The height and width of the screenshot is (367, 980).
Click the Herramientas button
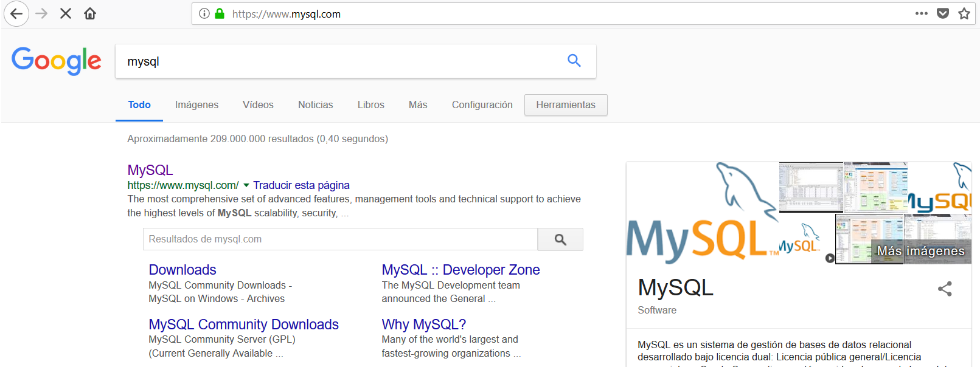[x=566, y=105]
